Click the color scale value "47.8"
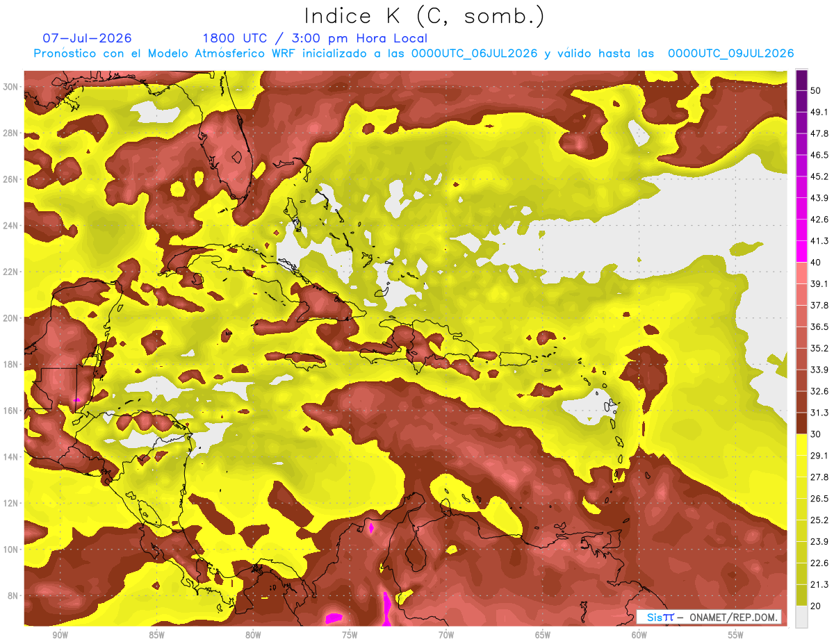The width and height of the screenshot is (834, 644). (x=819, y=133)
